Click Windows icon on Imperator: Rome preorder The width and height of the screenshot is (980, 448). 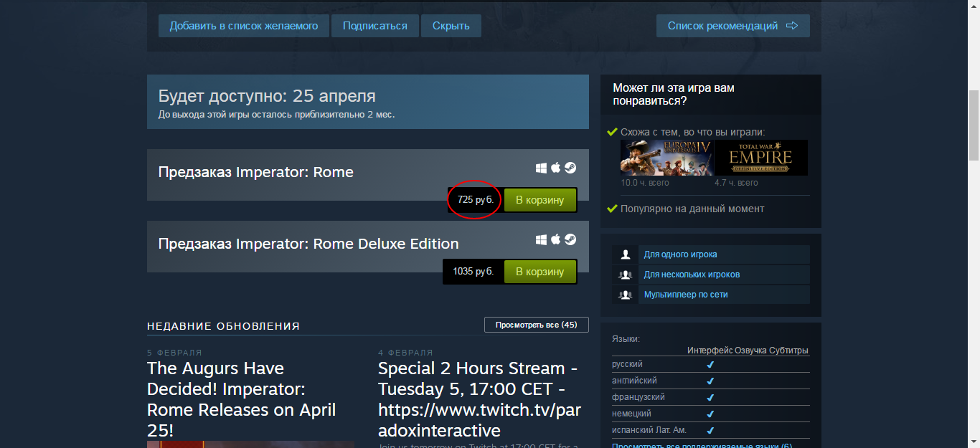click(x=542, y=168)
